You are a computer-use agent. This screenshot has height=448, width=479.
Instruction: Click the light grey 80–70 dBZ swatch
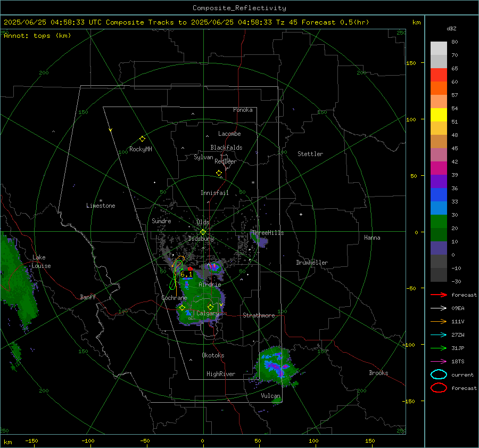pos(439,48)
